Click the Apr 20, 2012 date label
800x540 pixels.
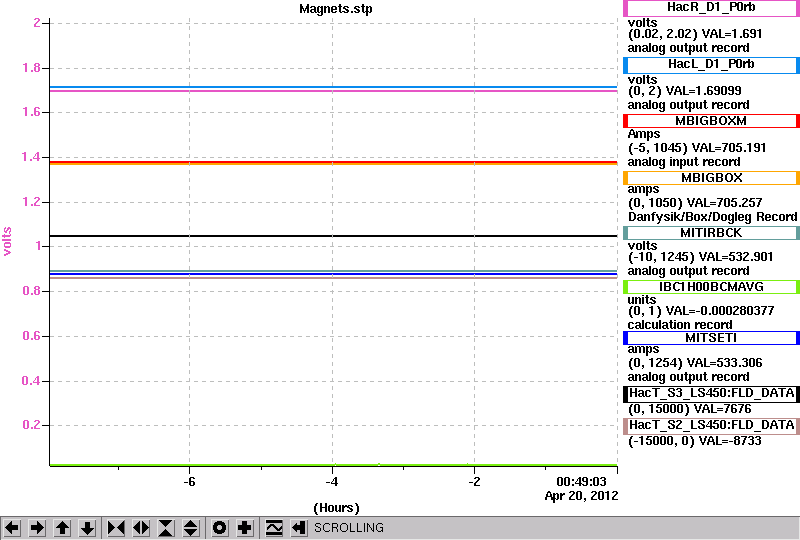[x=581, y=496]
